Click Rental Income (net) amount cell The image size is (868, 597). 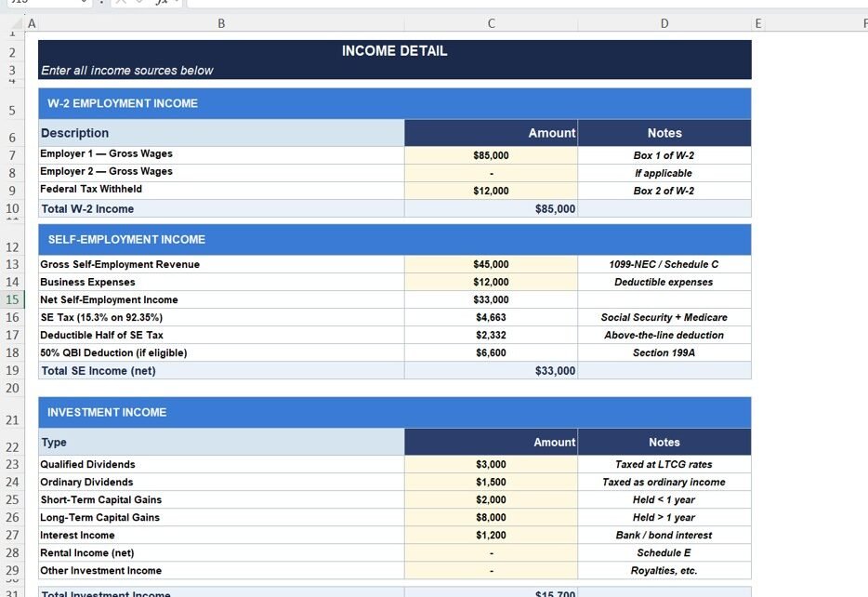point(491,553)
